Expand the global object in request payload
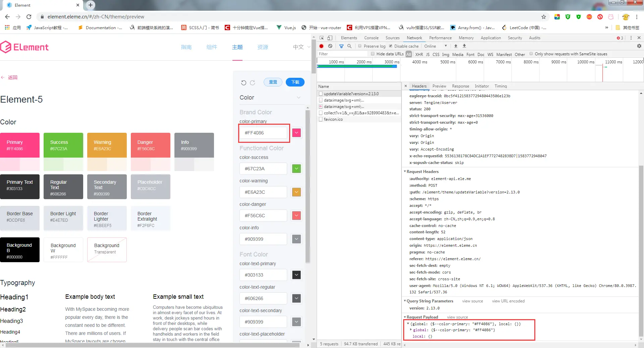Image resolution: width=644 pixels, height=348 pixels. [411, 330]
